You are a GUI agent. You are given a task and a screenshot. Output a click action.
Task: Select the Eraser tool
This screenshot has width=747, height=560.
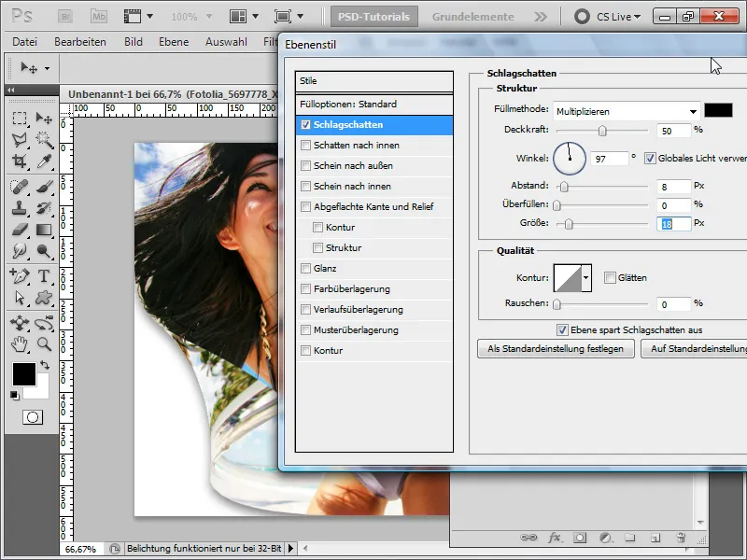click(x=20, y=230)
